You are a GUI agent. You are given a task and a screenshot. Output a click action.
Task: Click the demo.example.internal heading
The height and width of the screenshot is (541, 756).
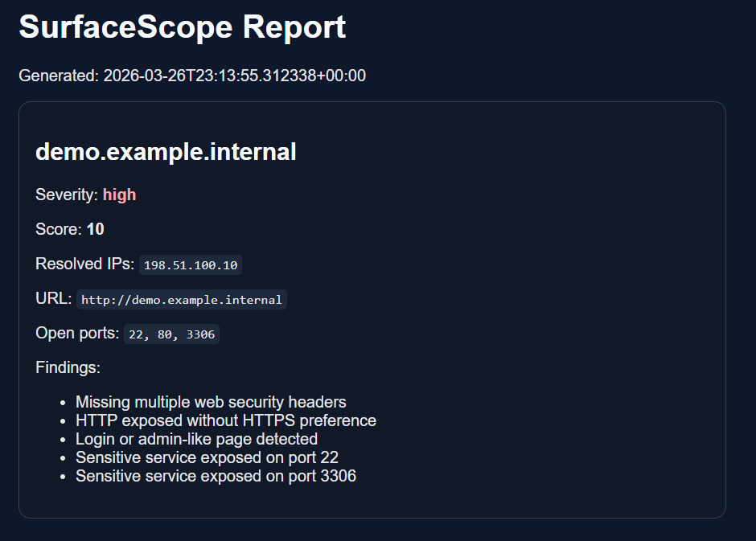(166, 151)
